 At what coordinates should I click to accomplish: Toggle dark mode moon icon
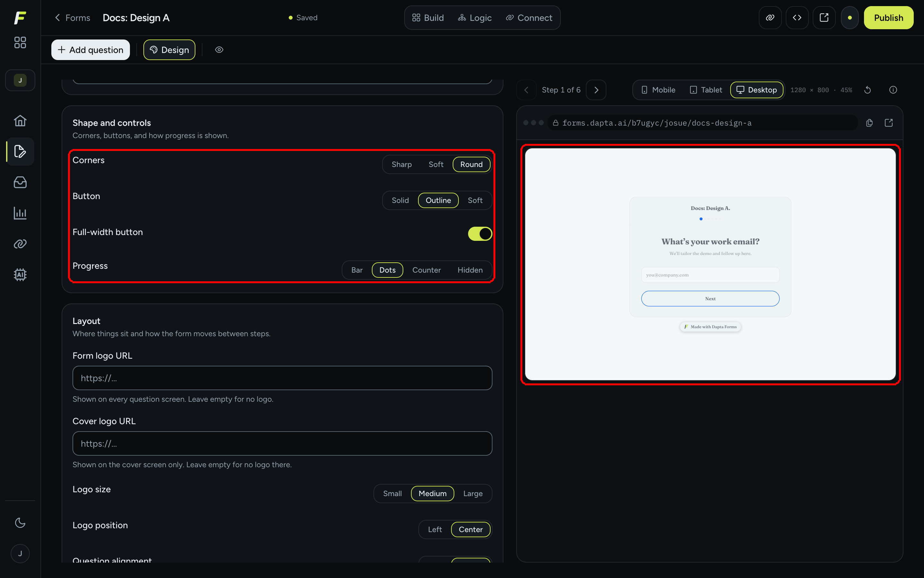tap(20, 522)
